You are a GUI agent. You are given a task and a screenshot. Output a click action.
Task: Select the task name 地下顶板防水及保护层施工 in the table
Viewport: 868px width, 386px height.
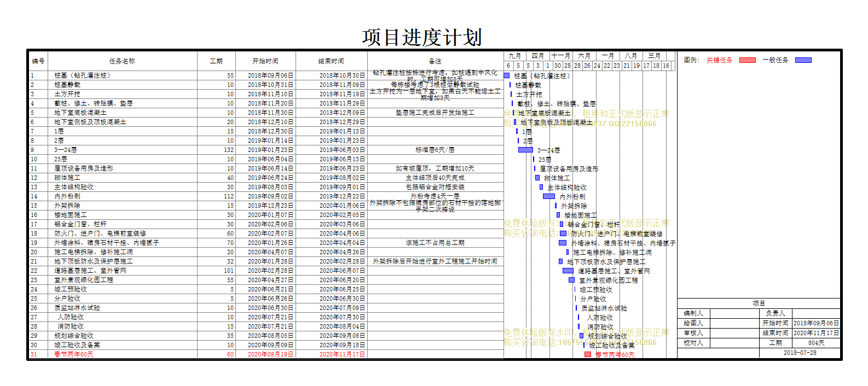(94, 261)
